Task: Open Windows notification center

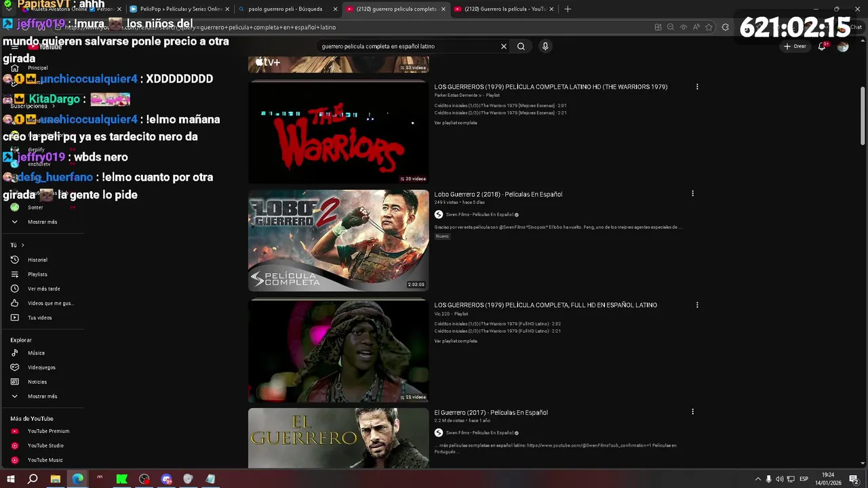Action: click(854, 479)
